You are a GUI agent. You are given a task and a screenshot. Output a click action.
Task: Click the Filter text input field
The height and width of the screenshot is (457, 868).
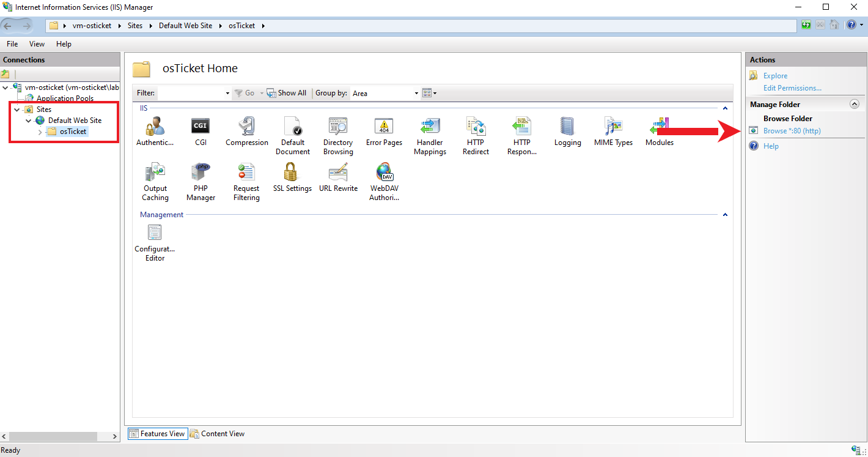[x=191, y=93]
